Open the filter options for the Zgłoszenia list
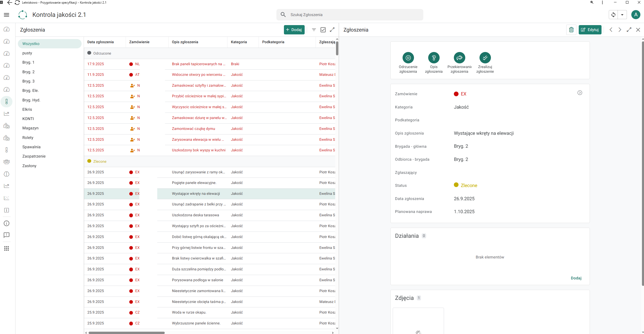The width and height of the screenshot is (644, 334). click(314, 30)
